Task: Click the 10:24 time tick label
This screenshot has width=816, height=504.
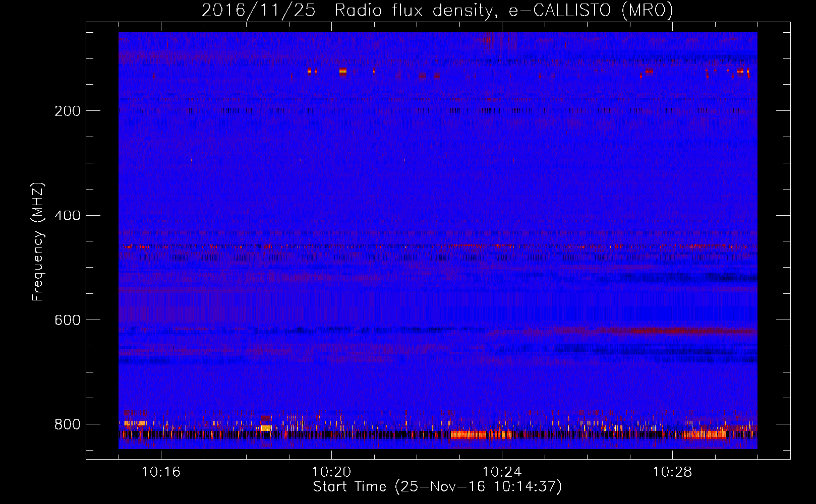Action: [x=502, y=472]
